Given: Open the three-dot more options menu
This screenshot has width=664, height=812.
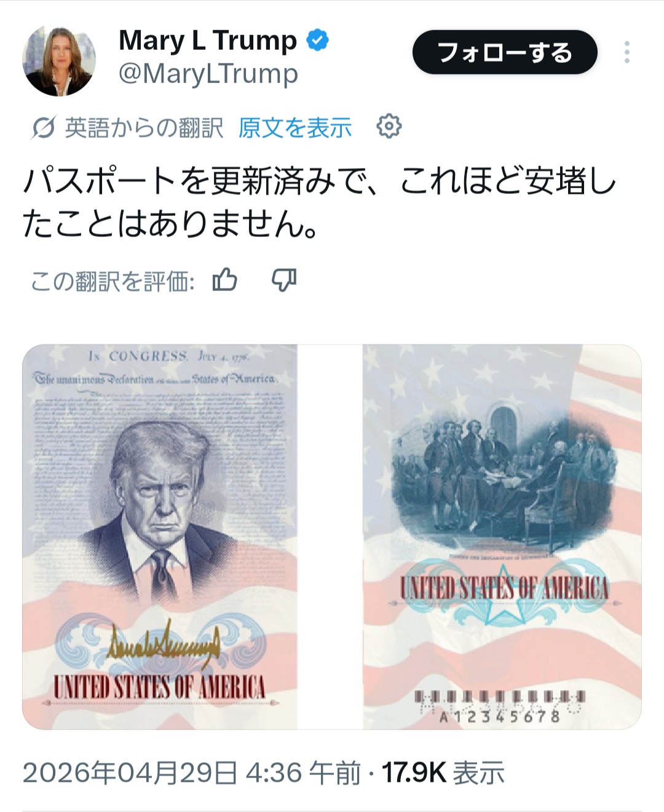Looking at the screenshot, I should pyautogui.click(x=626, y=52).
